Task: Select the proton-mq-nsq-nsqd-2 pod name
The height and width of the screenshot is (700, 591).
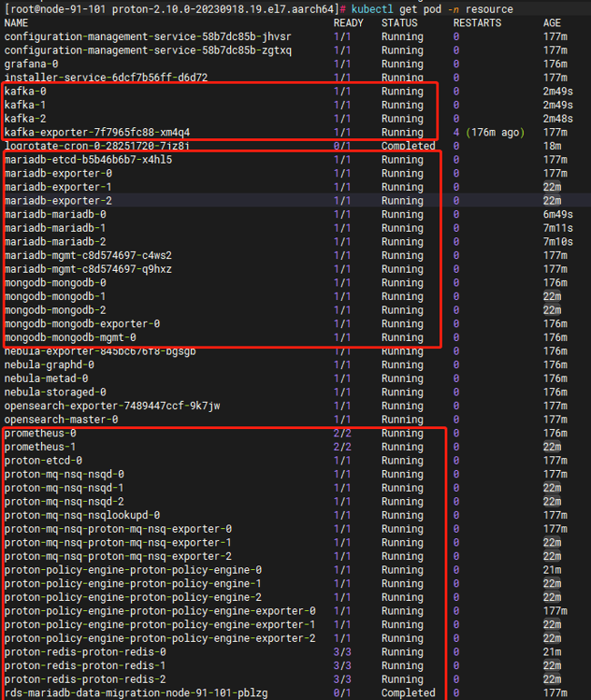Action: 65,501
